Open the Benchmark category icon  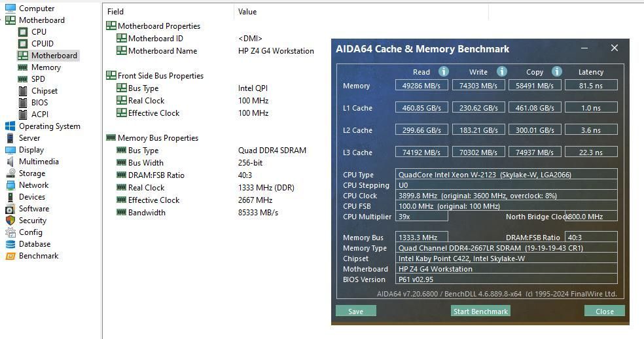tap(10, 256)
